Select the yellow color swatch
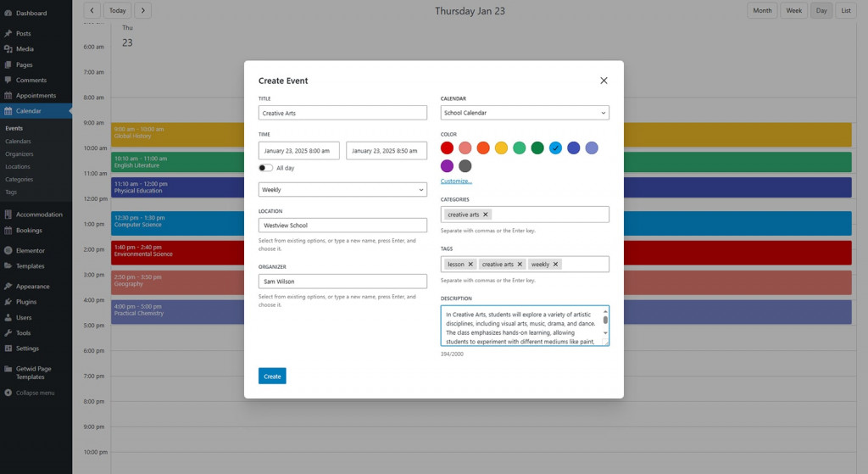Viewport: 868px width, 474px height. 501,148
